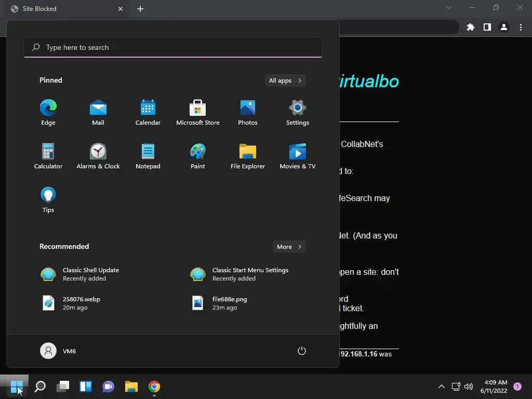532x399 pixels.
Task: Select the Site Blocked tab in Chrome
Action: point(66,9)
